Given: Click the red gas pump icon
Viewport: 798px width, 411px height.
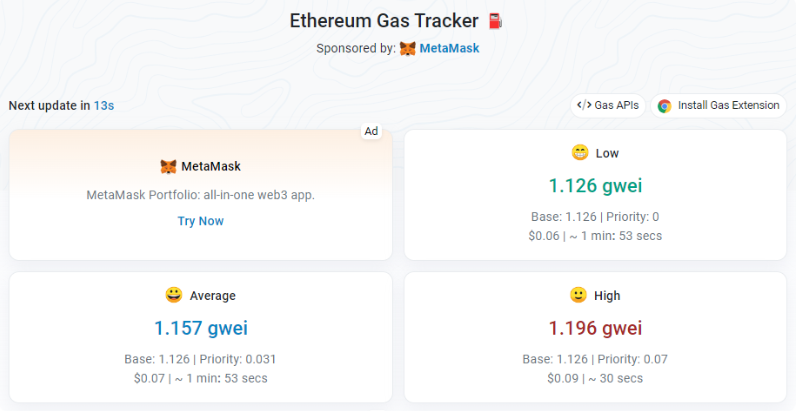Looking at the screenshot, I should point(495,21).
